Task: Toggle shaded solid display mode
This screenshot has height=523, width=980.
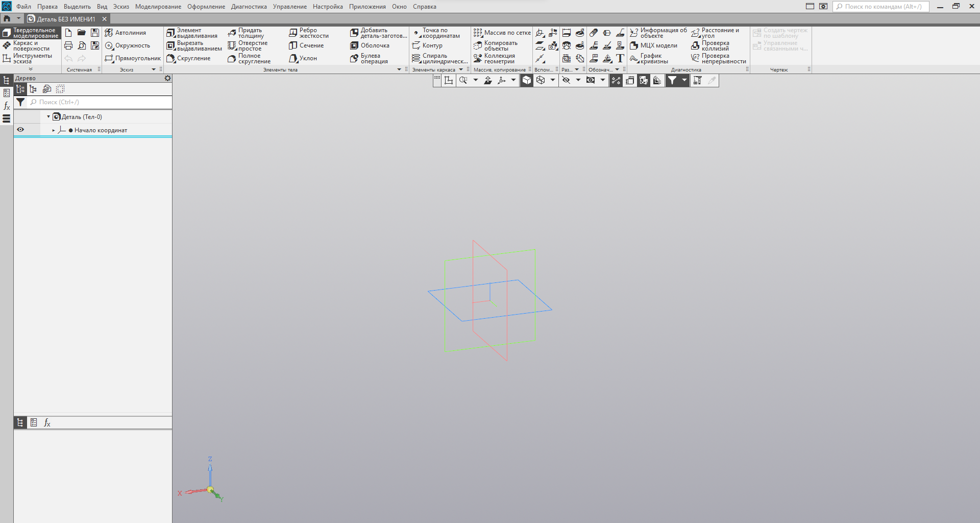Action: (x=527, y=80)
